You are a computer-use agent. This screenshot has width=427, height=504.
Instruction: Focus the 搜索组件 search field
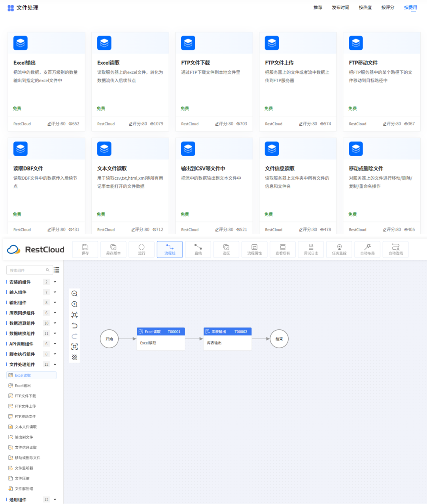point(30,270)
